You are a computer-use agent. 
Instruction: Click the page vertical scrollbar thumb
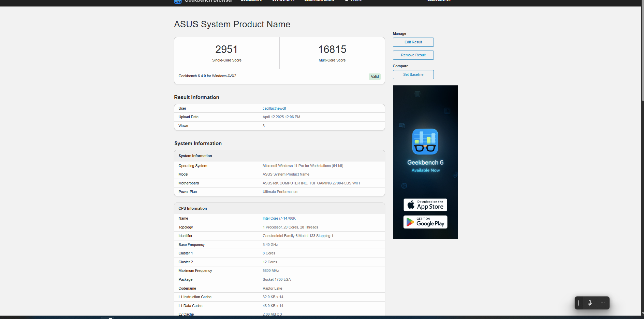[x=643, y=51]
